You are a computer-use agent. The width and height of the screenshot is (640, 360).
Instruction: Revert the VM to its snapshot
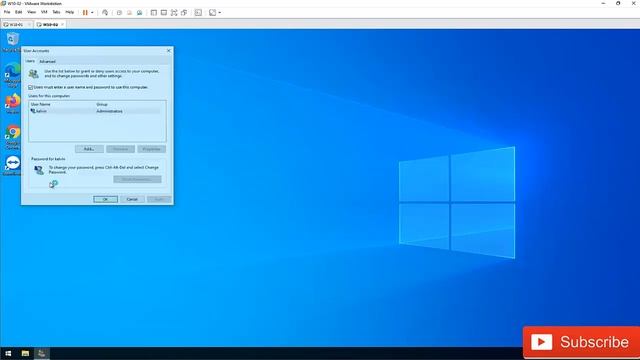pyautogui.click(x=129, y=13)
